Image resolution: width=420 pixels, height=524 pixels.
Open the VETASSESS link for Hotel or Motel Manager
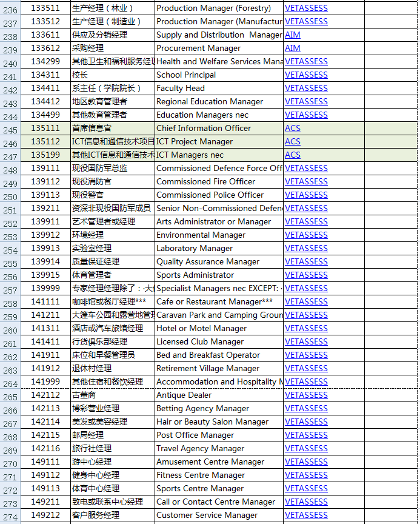(306, 328)
